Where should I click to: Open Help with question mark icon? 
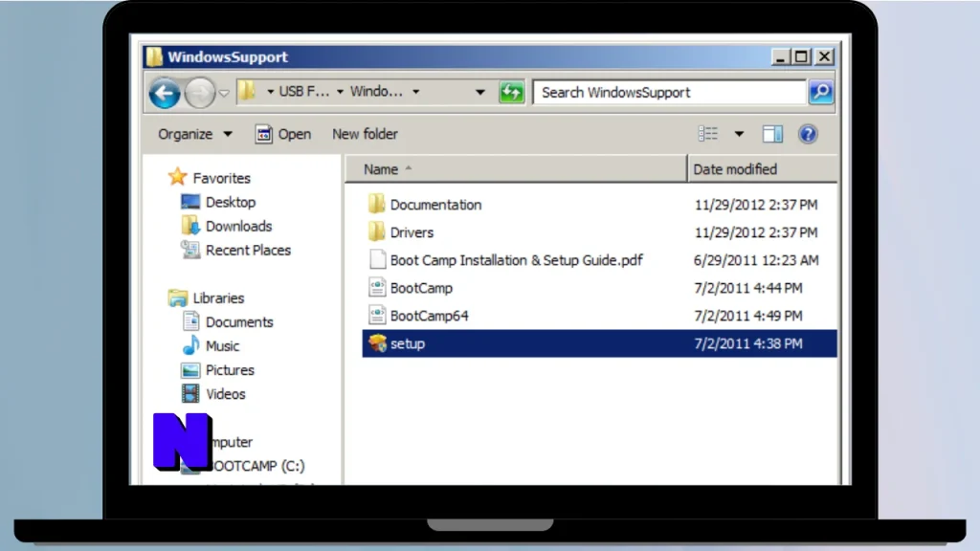[x=808, y=134]
